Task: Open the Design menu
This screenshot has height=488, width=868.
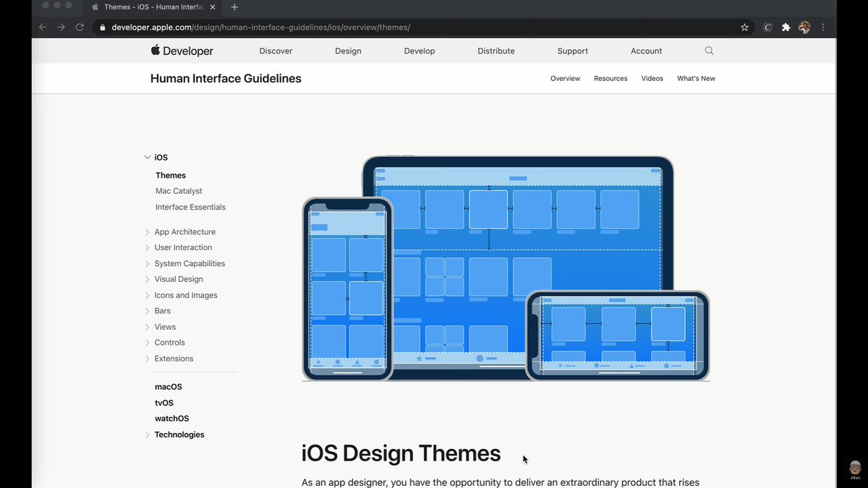Action: point(348,51)
